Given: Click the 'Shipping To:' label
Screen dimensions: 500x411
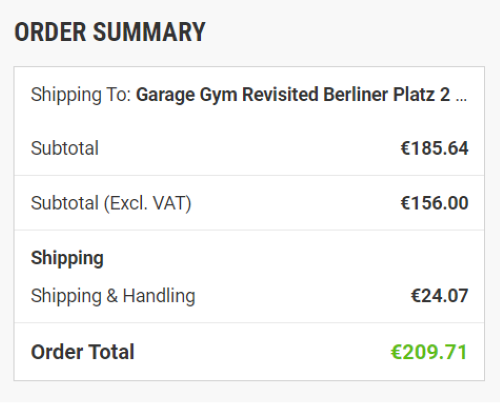Looking at the screenshot, I should click(x=81, y=95).
